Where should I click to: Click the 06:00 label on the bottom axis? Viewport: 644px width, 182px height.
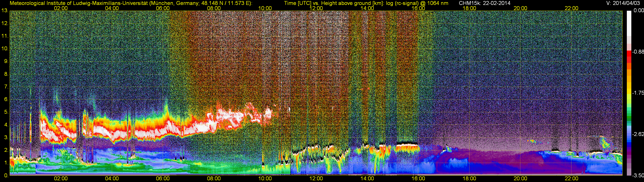point(163,179)
